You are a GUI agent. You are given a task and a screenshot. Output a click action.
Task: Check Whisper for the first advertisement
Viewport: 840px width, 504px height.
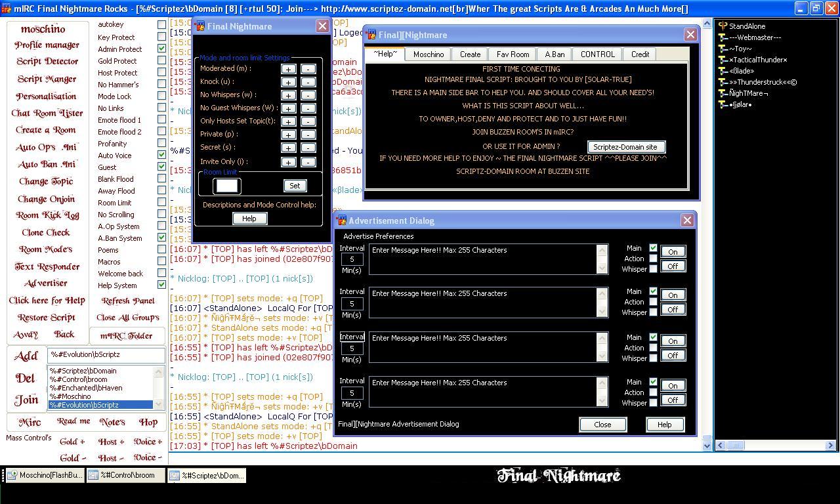pyautogui.click(x=653, y=268)
